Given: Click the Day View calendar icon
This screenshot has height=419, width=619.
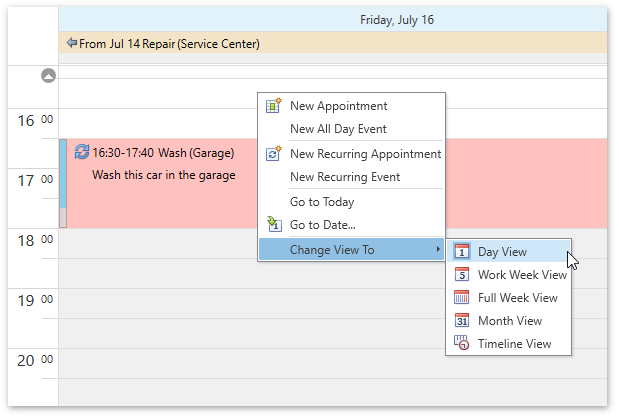Looking at the screenshot, I should [x=461, y=251].
